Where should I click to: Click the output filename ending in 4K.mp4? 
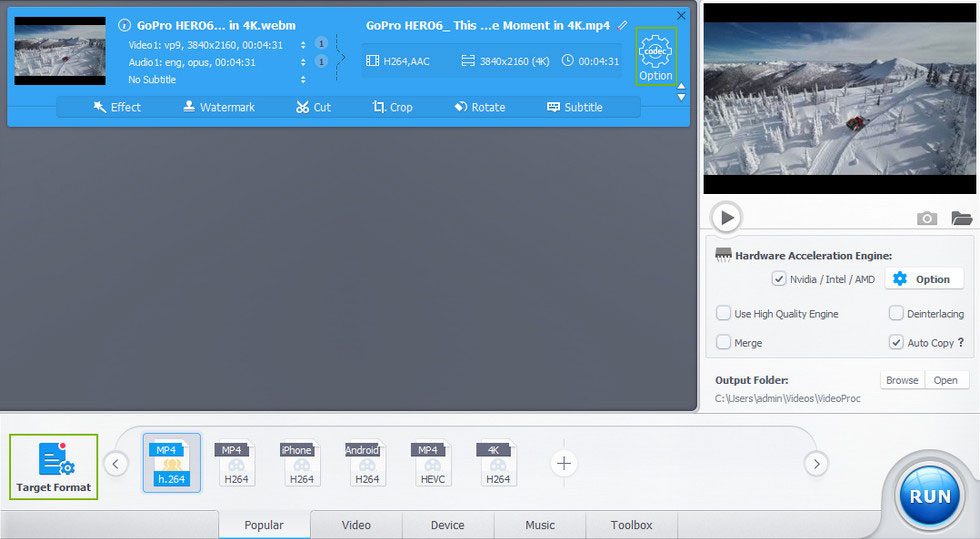tap(488, 26)
